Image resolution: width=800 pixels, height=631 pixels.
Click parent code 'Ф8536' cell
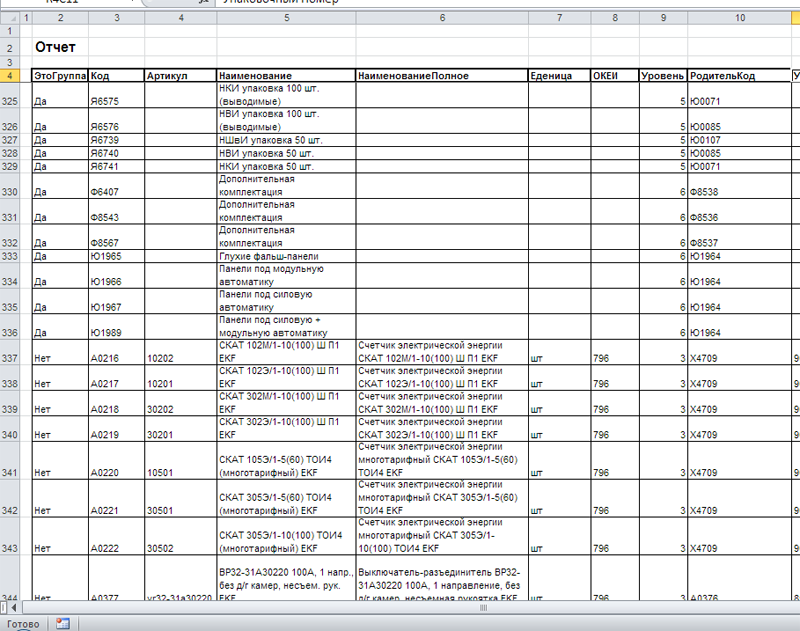740,211
